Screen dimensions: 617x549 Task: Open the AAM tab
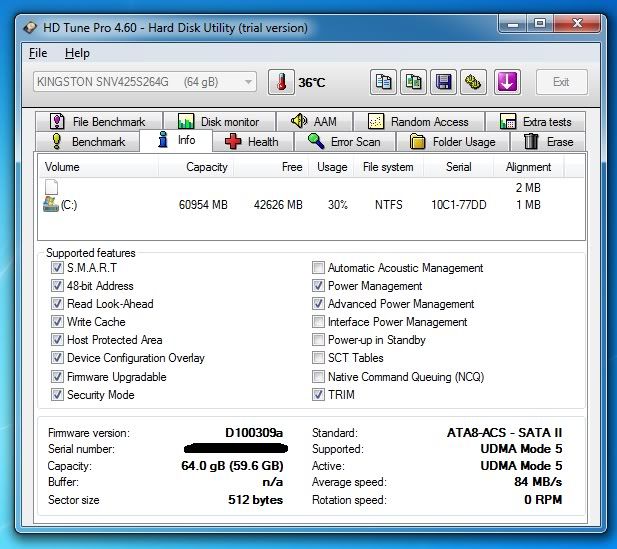coord(314,122)
